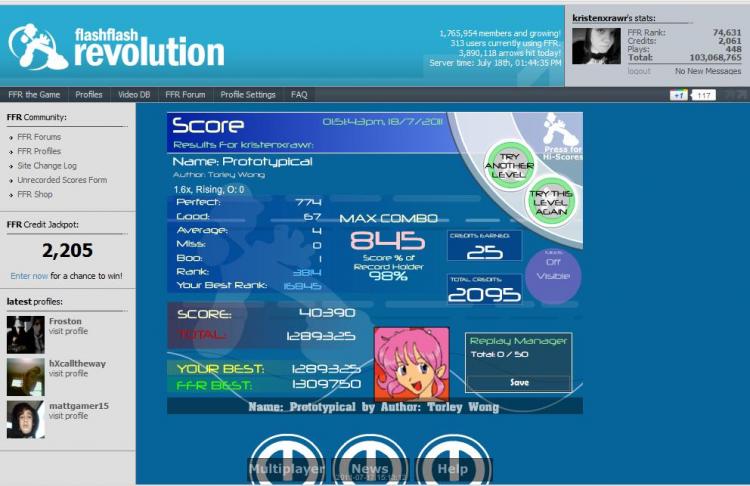Click Froston's avatar thumbnail
Image resolution: width=750 pixels, height=486 pixels.
[26, 334]
